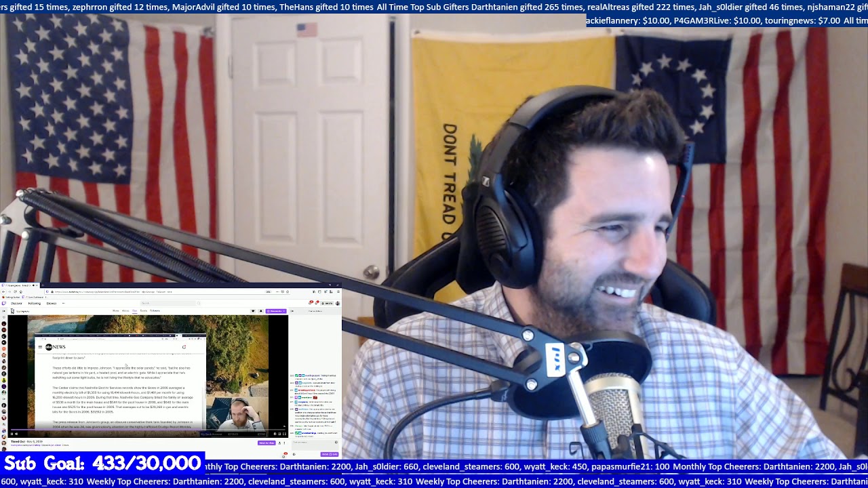Go back in the Firefox browser
The width and height of the screenshot is (868, 488).
3,291
